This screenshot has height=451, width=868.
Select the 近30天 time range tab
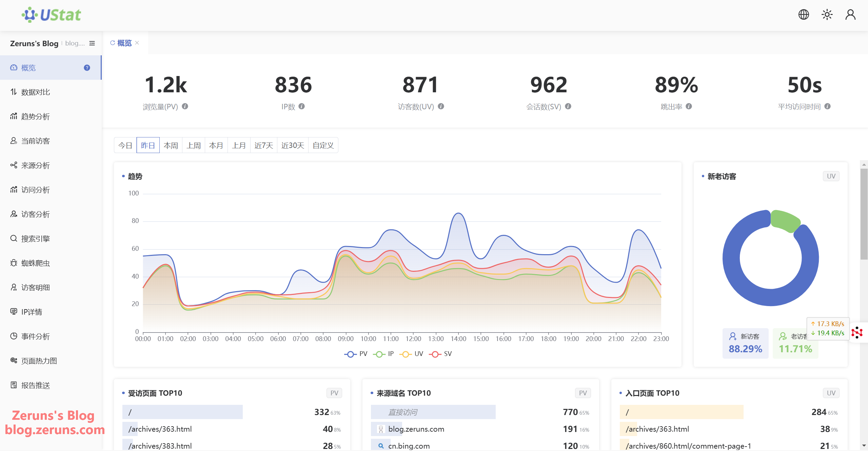point(292,145)
